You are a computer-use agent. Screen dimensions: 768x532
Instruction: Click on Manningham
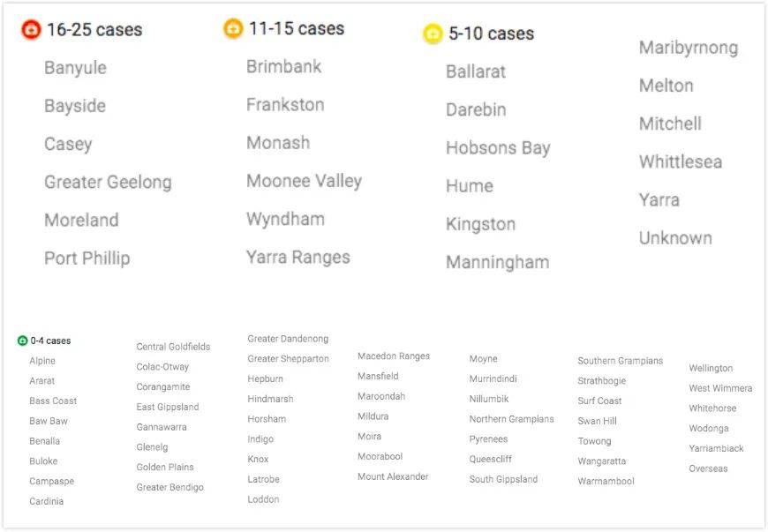[x=498, y=262]
